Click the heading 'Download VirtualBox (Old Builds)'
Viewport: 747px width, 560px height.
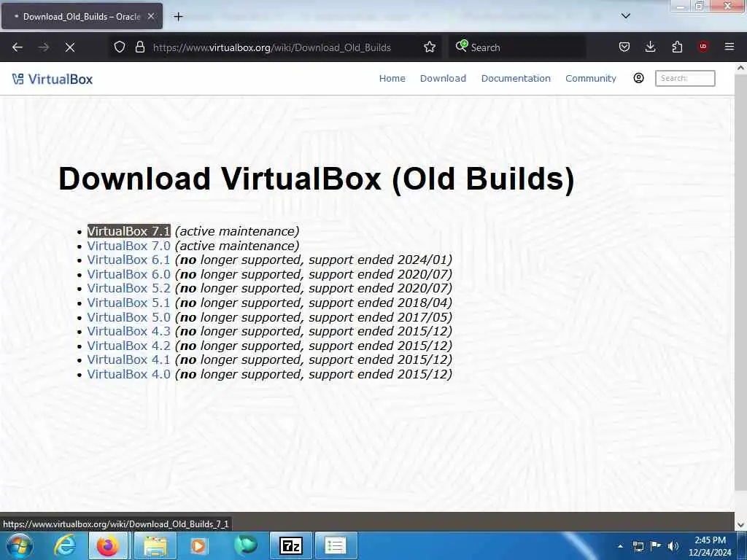coord(317,179)
